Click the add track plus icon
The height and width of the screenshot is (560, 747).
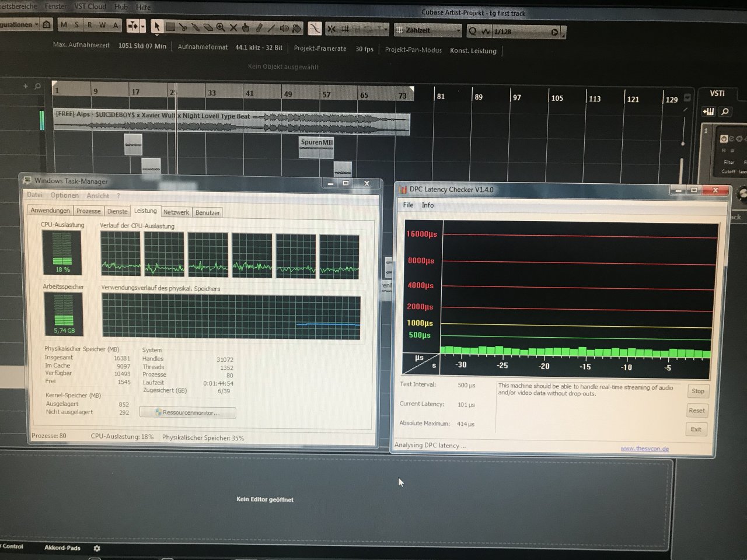tap(25, 86)
